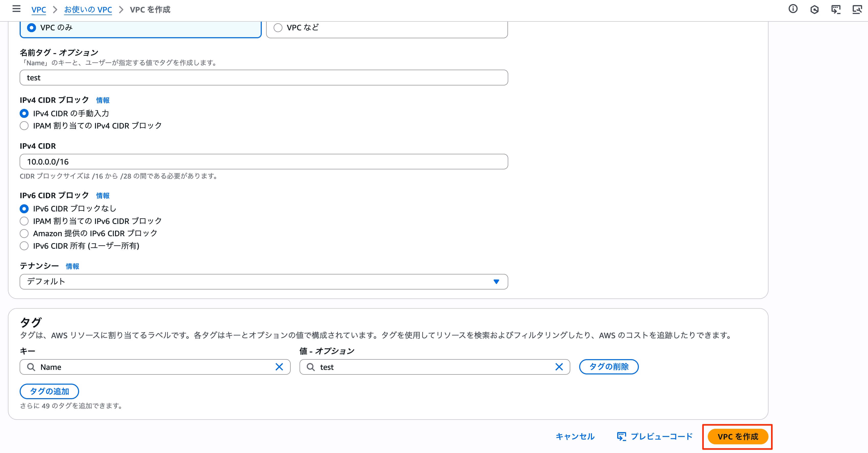Open the workbench tools icon top right

858,9
